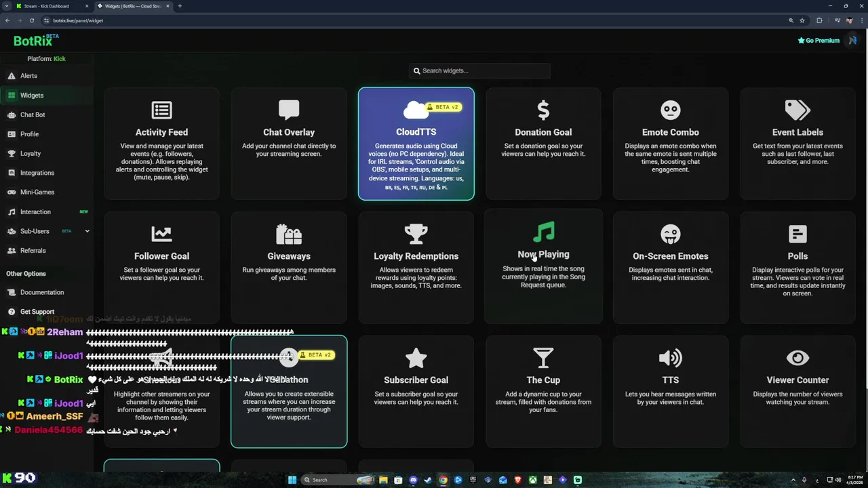
Task: Click the Alerts warning triangle sidebar icon
Action: pyautogui.click(x=12, y=76)
